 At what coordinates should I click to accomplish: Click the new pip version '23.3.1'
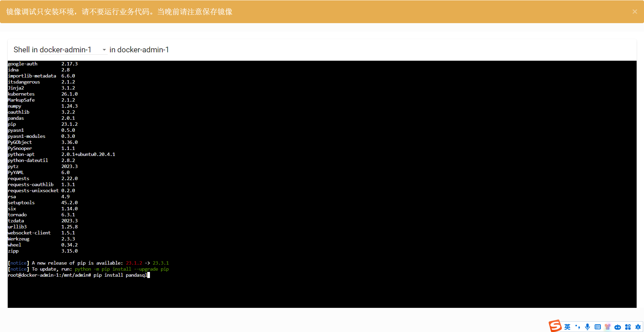pyautogui.click(x=161, y=263)
